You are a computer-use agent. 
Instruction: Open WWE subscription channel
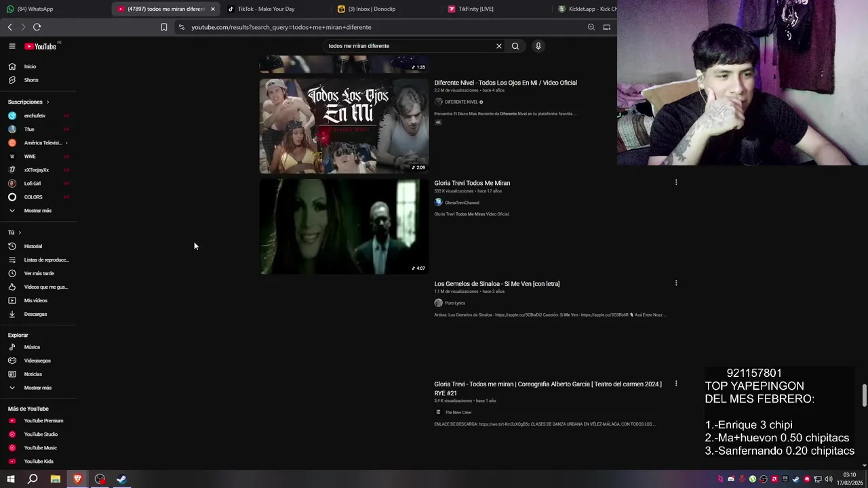(x=38, y=157)
